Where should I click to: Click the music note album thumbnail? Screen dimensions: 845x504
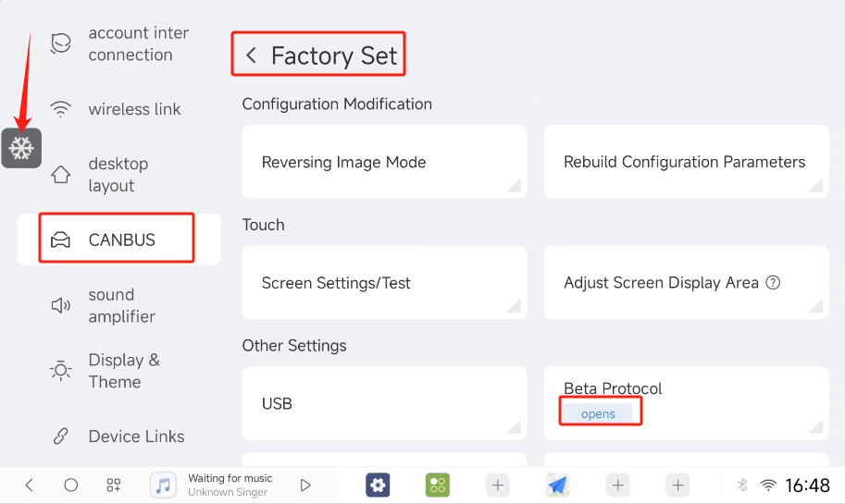click(164, 485)
